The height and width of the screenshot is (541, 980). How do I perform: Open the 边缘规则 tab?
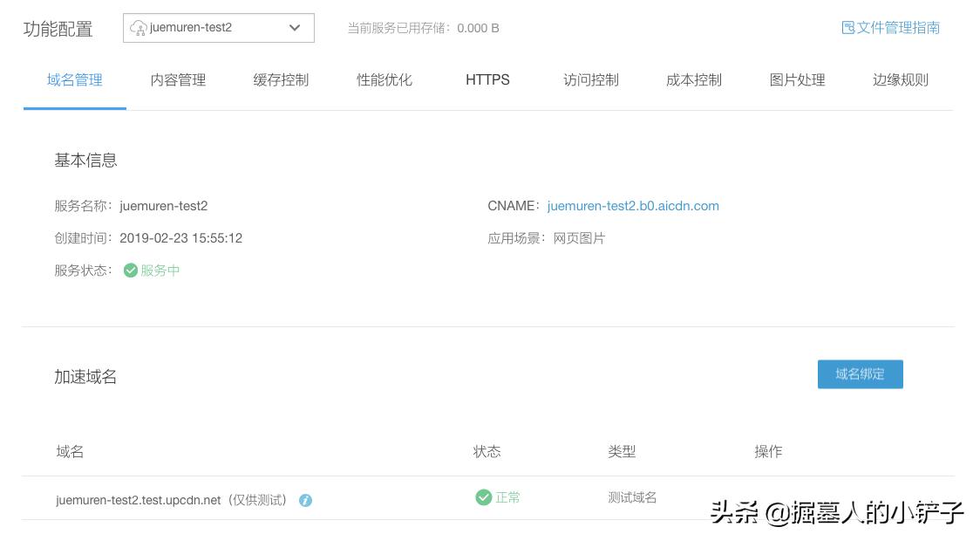(x=899, y=79)
